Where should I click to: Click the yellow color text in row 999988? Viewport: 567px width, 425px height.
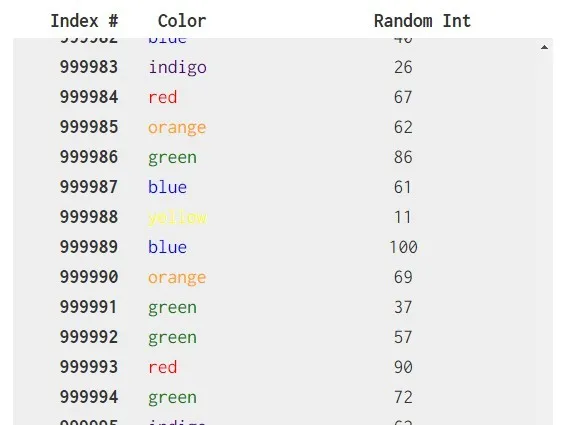click(x=177, y=218)
